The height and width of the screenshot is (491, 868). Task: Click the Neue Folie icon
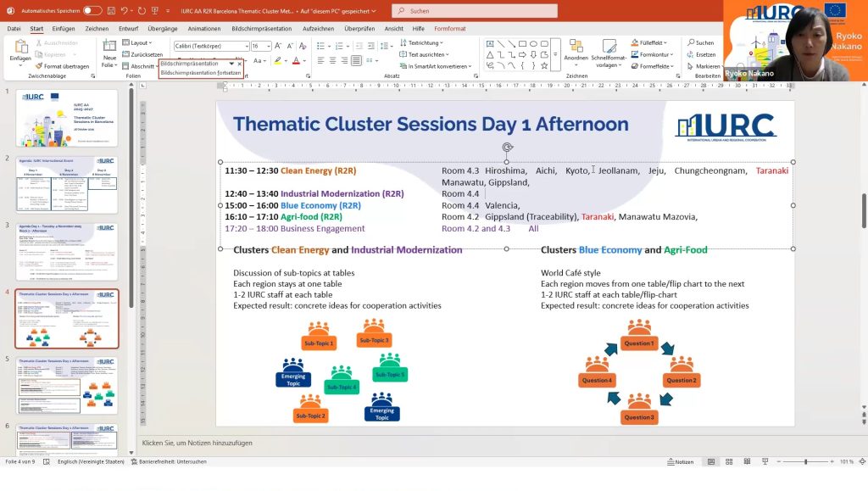[109, 47]
